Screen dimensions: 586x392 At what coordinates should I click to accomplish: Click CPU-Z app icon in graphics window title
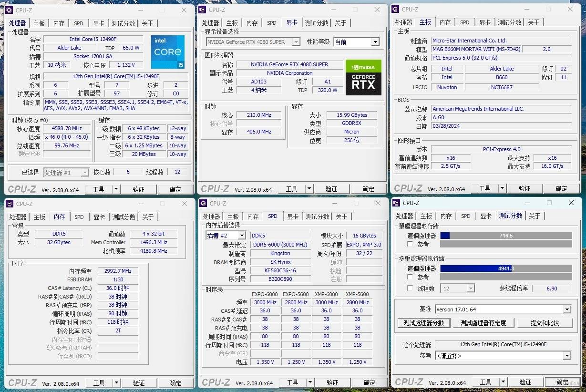point(202,10)
